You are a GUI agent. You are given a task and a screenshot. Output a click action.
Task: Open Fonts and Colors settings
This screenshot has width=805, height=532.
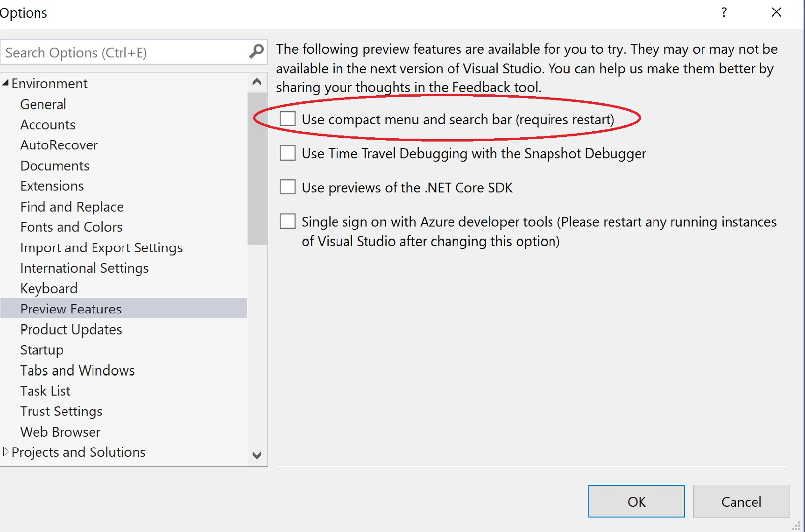71,227
